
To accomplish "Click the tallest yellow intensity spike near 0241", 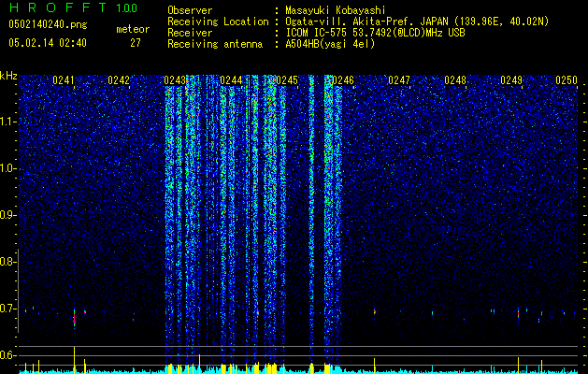I will [74, 360].
